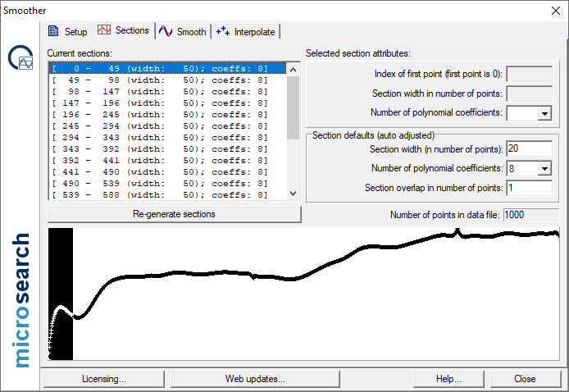Select section row 147 - 196

167,103
